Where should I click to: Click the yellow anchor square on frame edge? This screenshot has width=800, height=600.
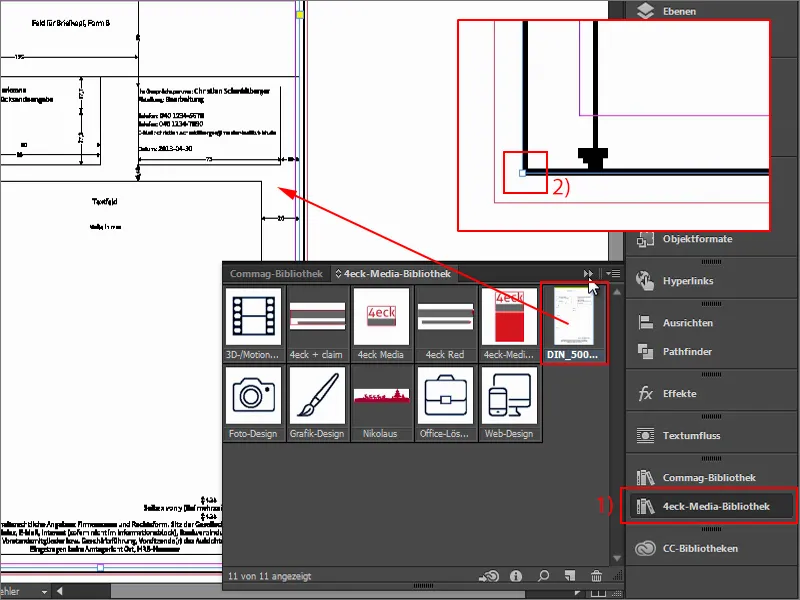click(x=300, y=15)
